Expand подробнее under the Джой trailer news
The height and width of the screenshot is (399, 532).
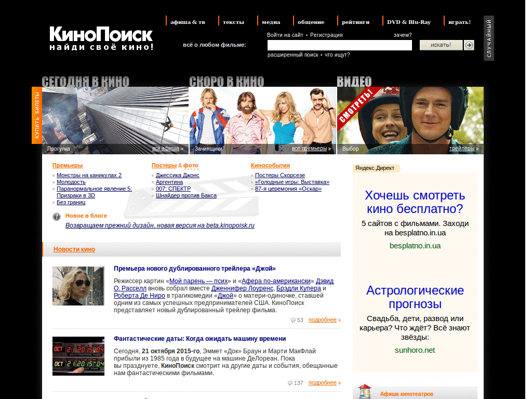(x=322, y=320)
